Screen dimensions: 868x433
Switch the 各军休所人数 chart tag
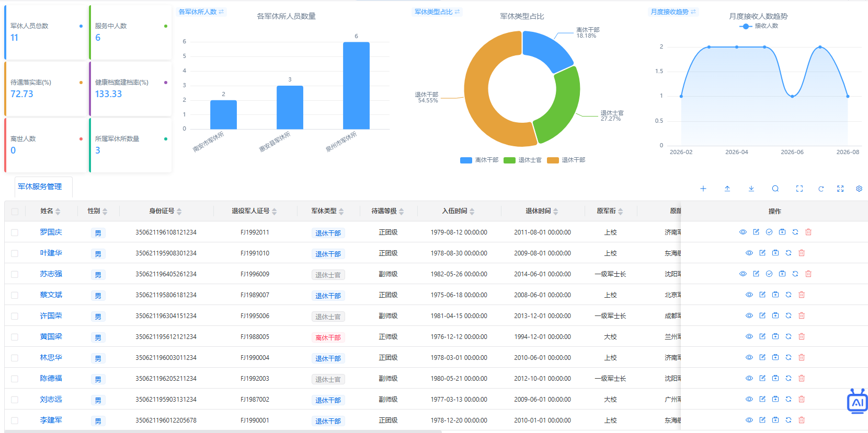201,11
